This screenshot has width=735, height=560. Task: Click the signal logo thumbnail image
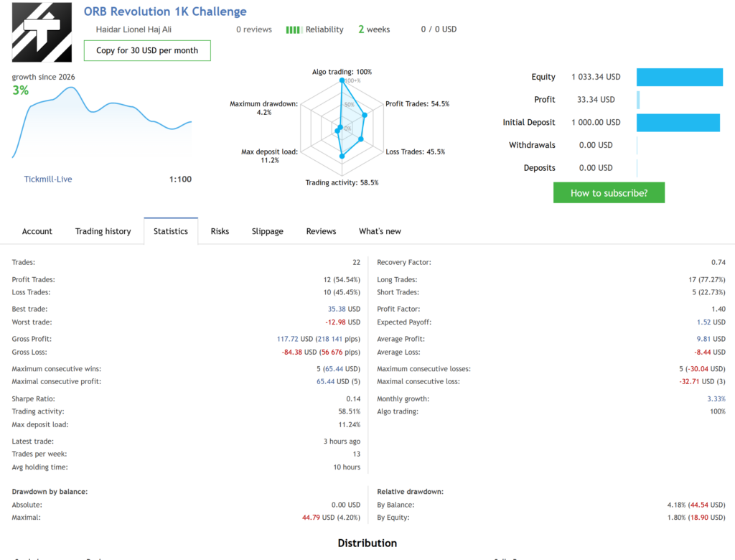(x=42, y=32)
